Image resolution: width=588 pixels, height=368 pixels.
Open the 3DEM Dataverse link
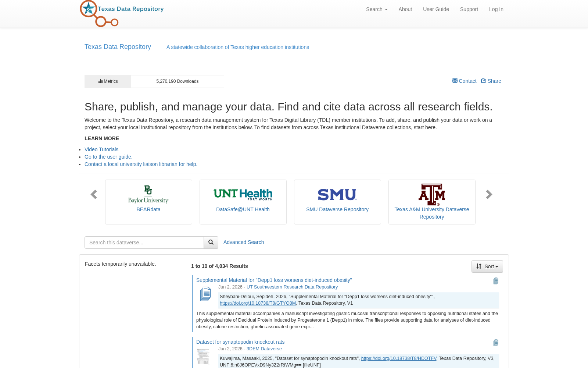(x=264, y=349)
